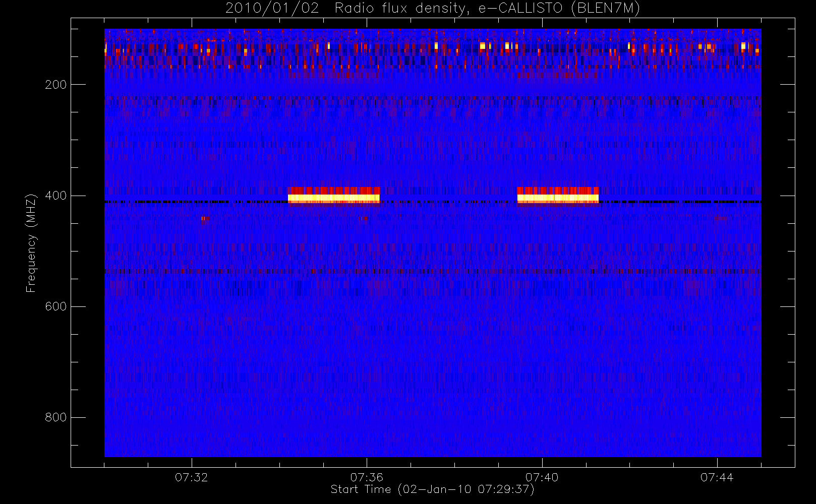Click the 07:36 time tick label

pyautogui.click(x=367, y=477)
